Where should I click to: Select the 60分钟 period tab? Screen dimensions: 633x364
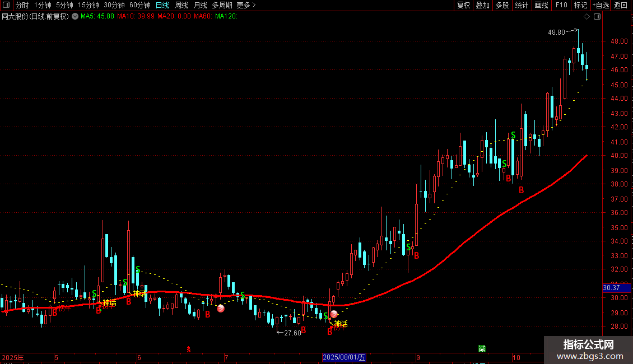coord(139,5)
